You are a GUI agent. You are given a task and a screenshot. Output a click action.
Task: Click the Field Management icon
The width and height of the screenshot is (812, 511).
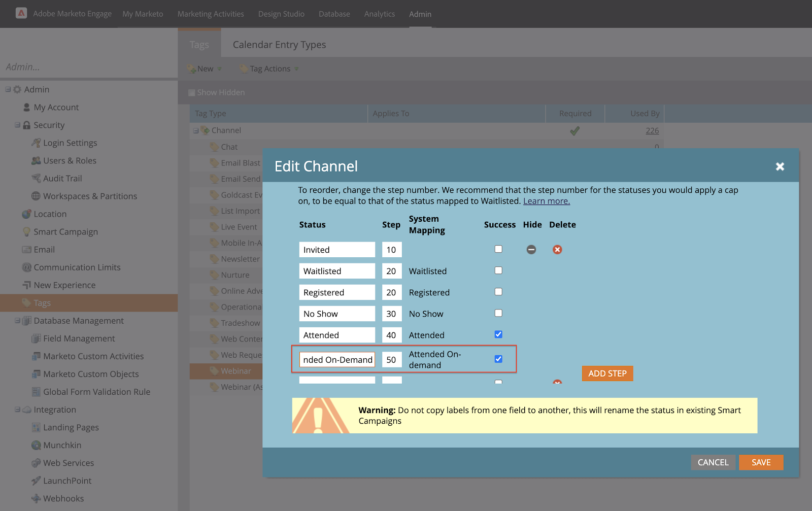36,338
